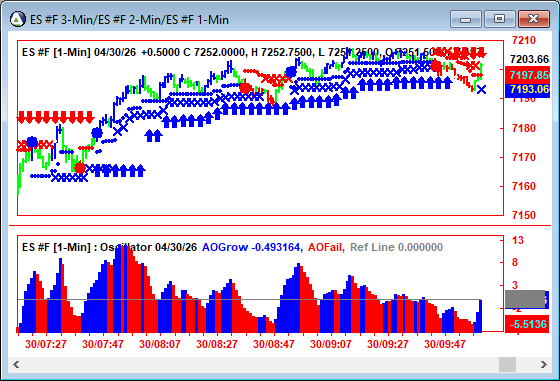Click the 7203.66 price value
Viewport: 560px width, 381px height.
(530, 59)
